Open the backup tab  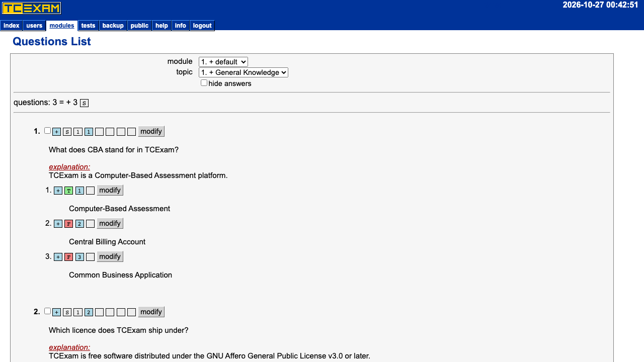tap(113, 26)
